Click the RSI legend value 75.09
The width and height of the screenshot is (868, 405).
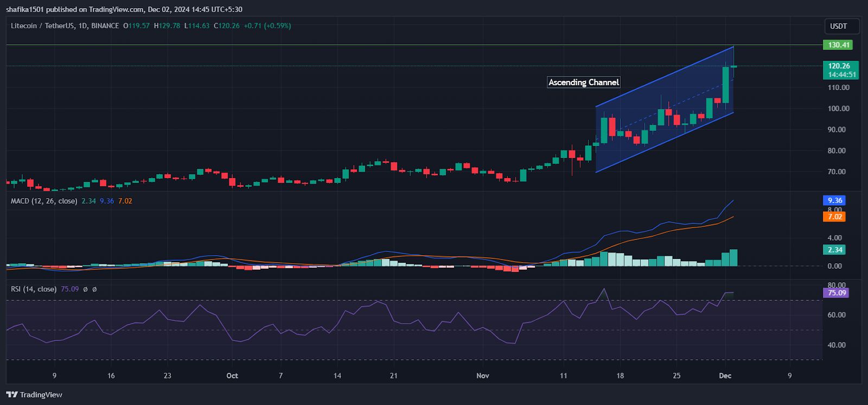69,289
